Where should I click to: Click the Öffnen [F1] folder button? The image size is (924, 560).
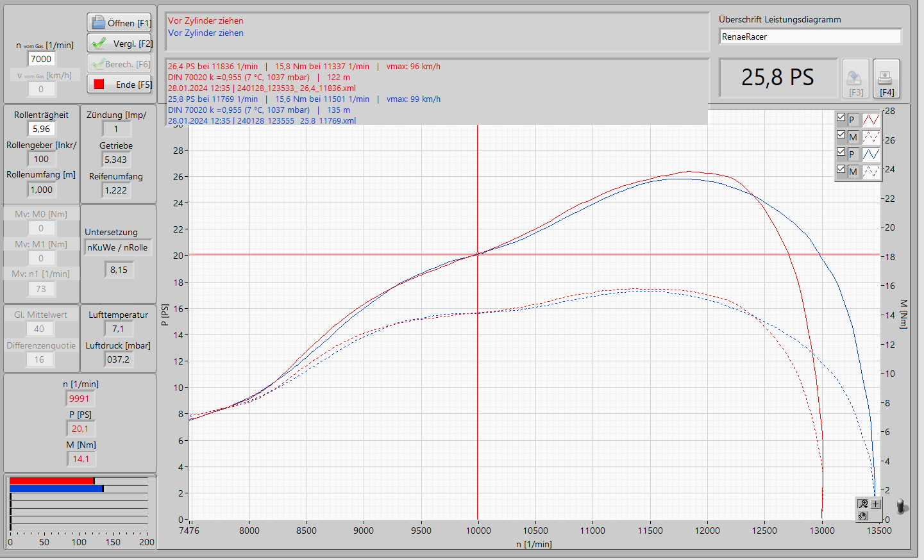coord(120,22)
